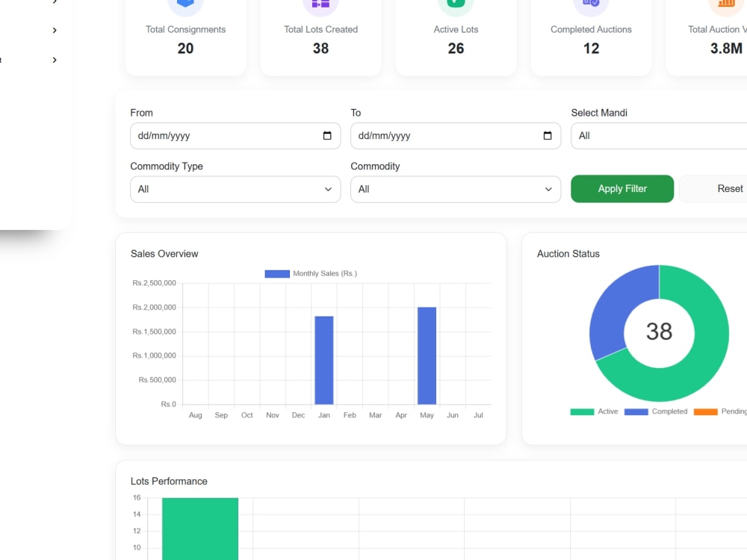Click the Jan bar in Sales Overview
This screenshot has height=560, width=747.
(324, 360)
